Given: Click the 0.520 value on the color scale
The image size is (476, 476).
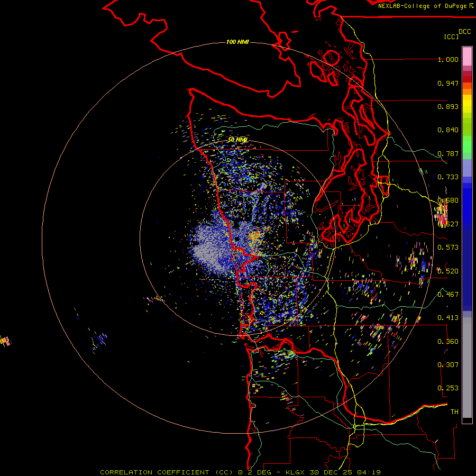Looking at the screenshot, I should point(448,271).
